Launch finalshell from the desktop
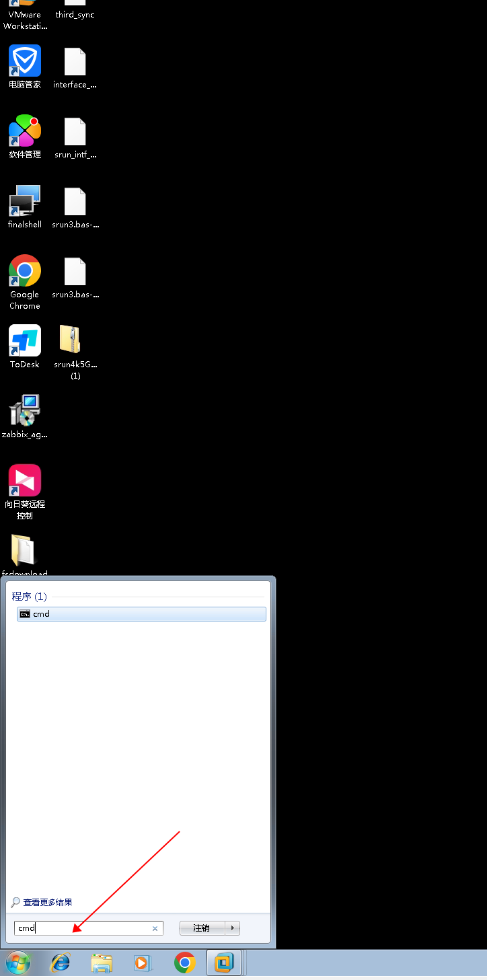 coord(25,201)
